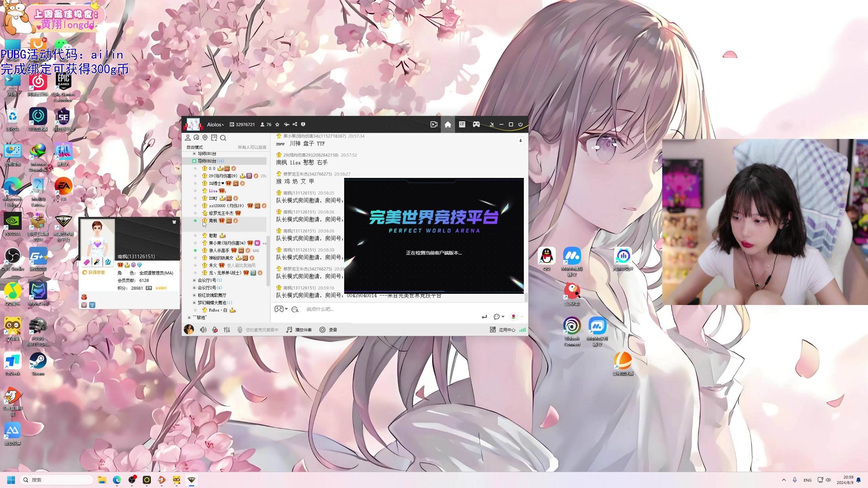
Task: Open the font and emoji style icon
Action: point(295,309)
